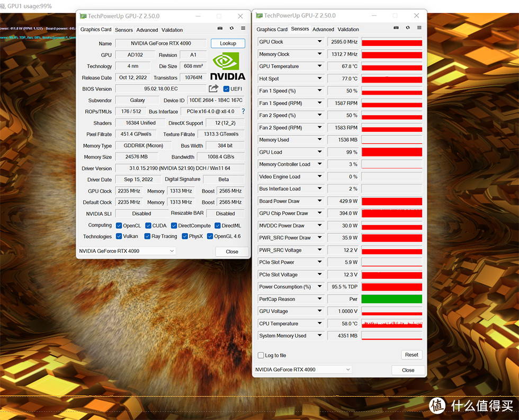This screenshot has width=519, height=420.
Task: Toggle the UEFI checkbox
Action: click(x=227, y=89)
